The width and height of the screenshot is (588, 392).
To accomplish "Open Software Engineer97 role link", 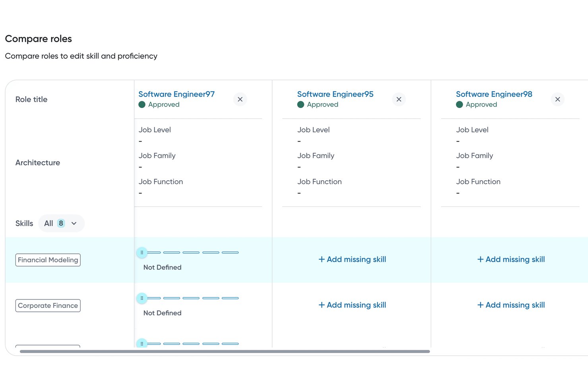I will pos(176,94).
